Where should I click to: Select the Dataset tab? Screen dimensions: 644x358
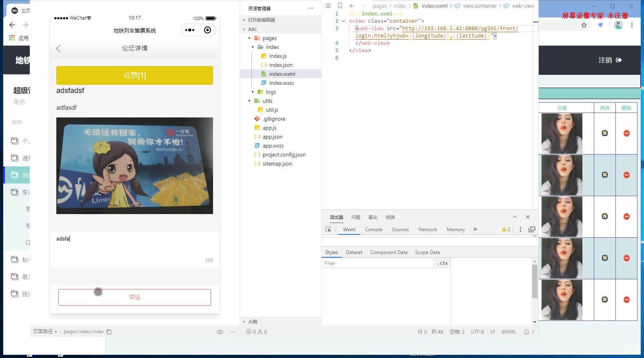(354, 252)
